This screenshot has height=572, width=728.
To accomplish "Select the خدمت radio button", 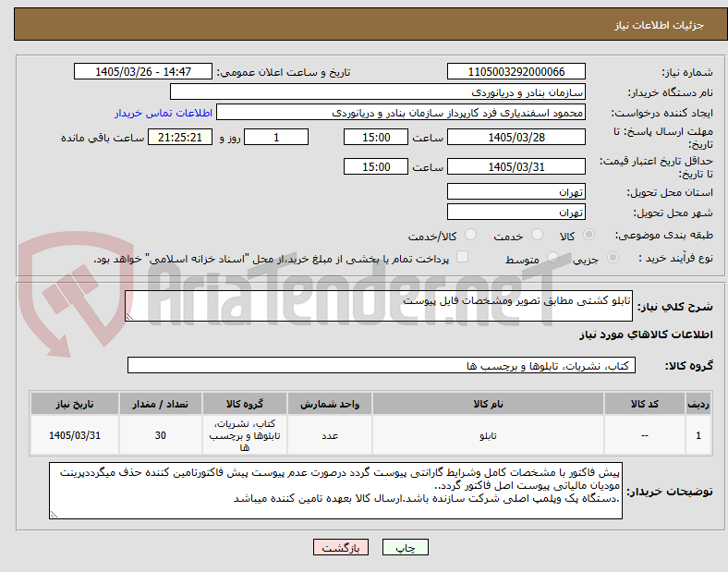I will (537, 235).
